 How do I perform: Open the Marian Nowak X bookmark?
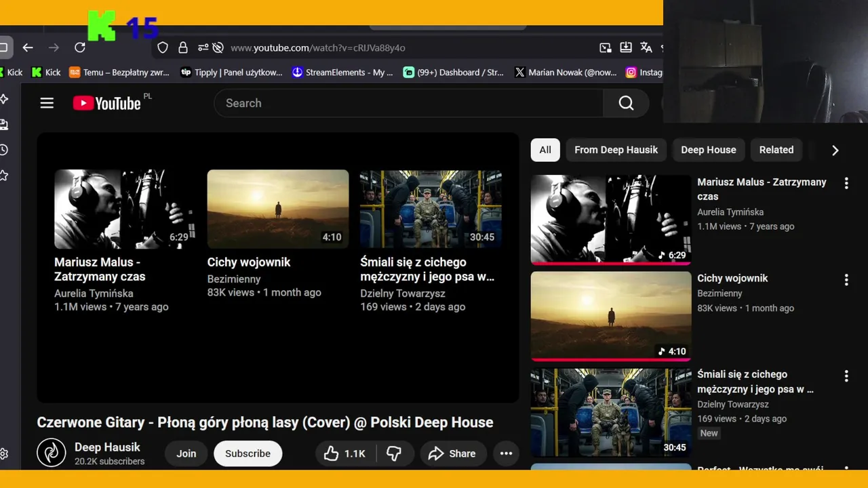[566, 73]
